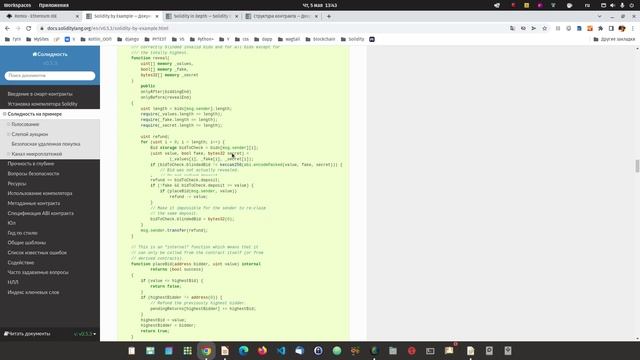Expand the Голосование subsection
640x360 pixels.
click(9, 124)
